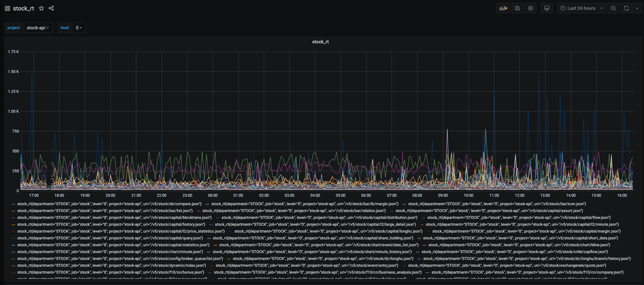
Task: Click the project variable label
Action: click(x=14, y=28)
